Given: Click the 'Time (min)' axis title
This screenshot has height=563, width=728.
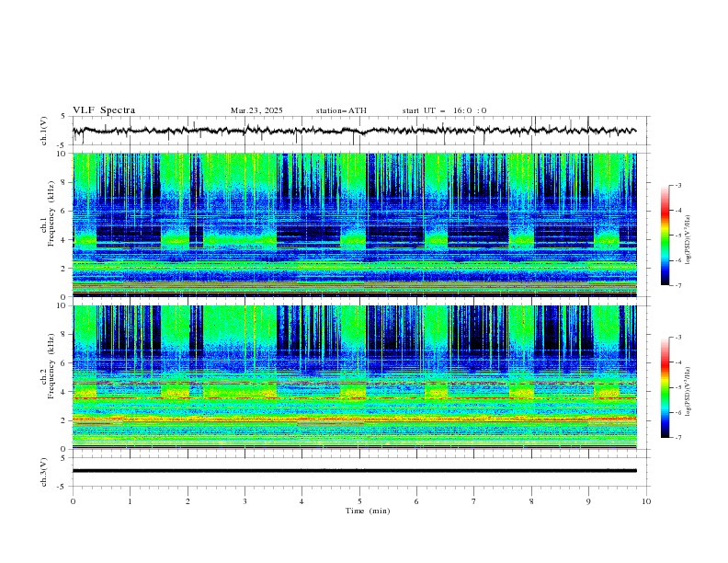Looking at the screenshot, I should tap(368, 511).
